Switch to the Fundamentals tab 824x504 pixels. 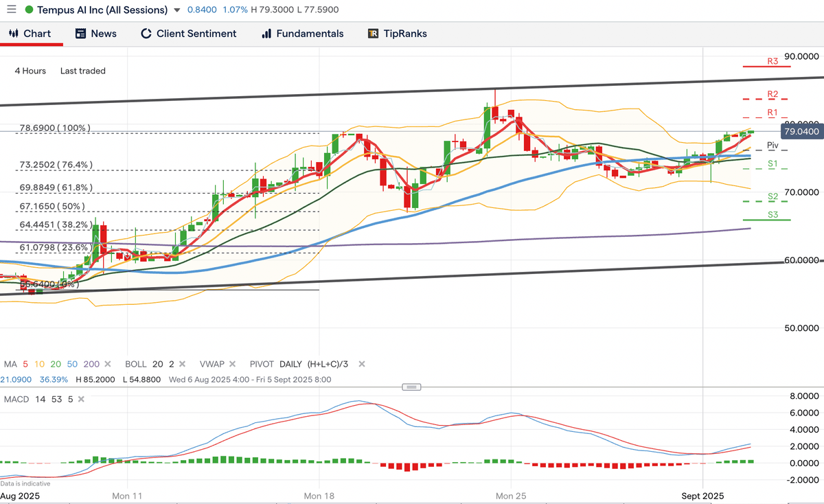point(302,34)
